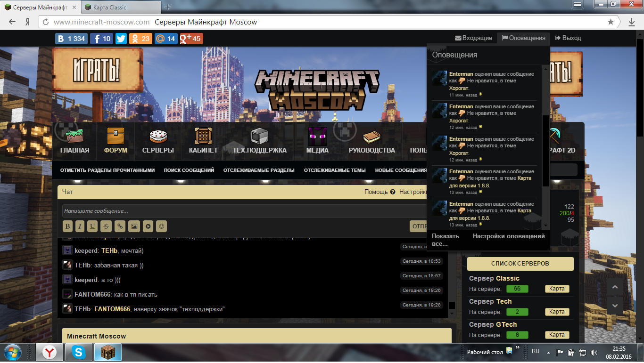
Task: Open the РУКОВОДСТВА guides section
Action: [372, 140]
